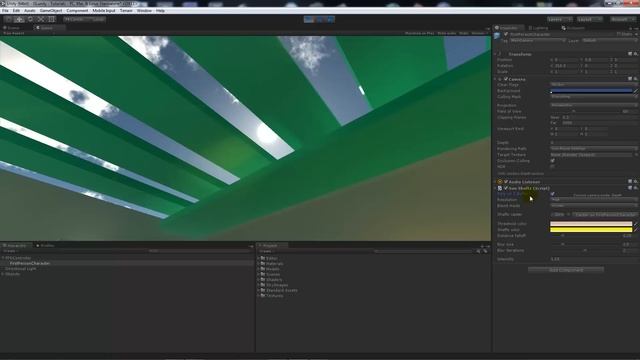Open the Tag dropdown in Inspector
The height and width of the screenshot is (360, 640).
click(x=538, y=41)
